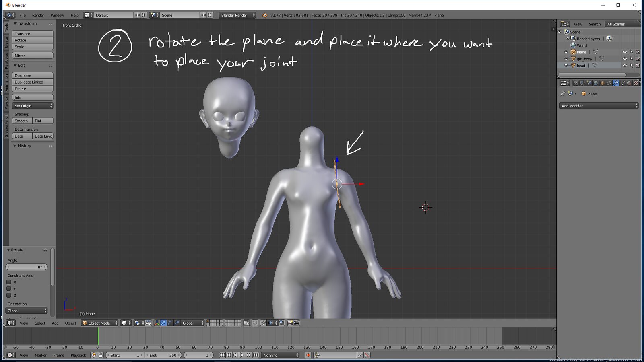Open the Window menu
The height and width of the screenshot is (362, 644).
click(x=57, y=15)
